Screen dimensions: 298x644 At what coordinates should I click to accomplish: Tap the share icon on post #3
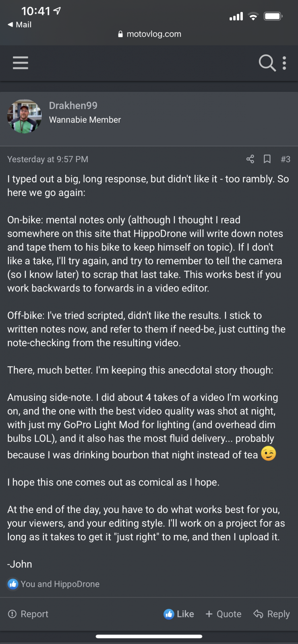[250, 159]
